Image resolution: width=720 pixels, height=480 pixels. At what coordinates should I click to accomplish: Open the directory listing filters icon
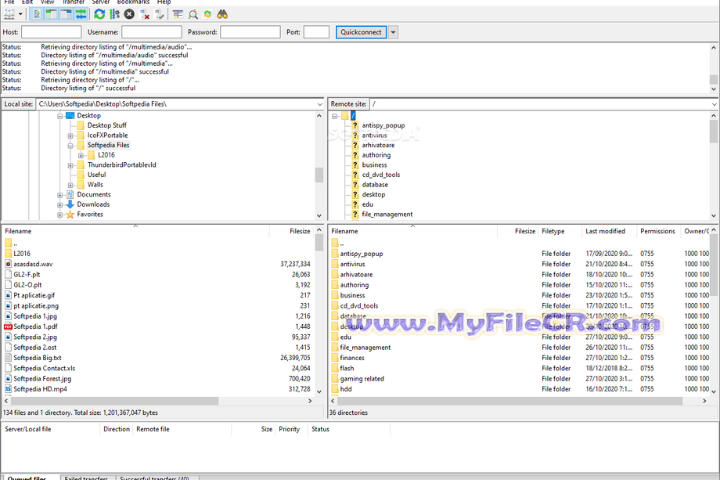click(x=178, y=14)
